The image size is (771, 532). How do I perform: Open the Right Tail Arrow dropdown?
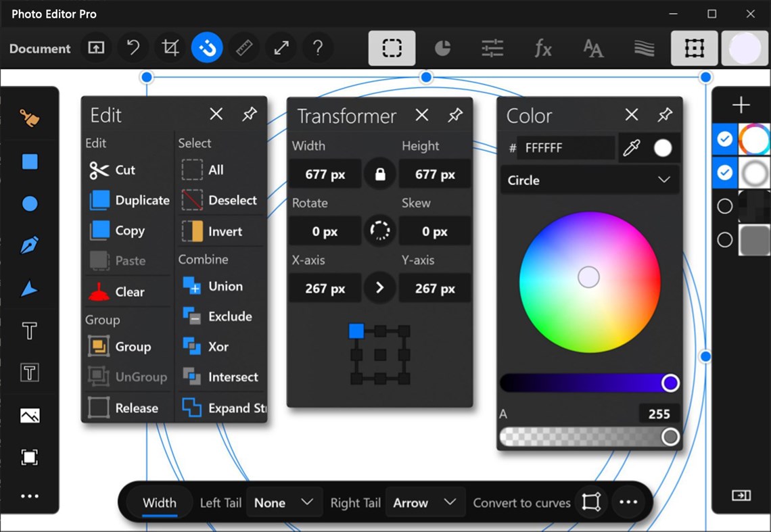click(x=425, y=502)
